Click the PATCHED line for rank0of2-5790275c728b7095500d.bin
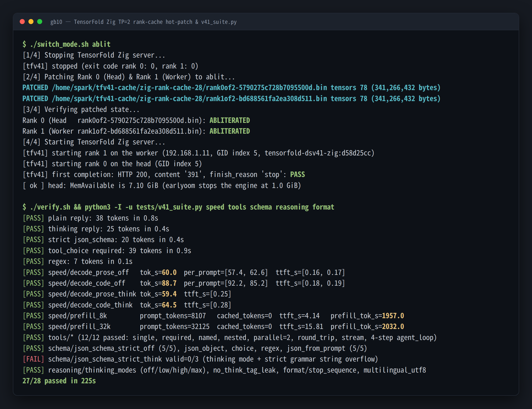Image resolution: width=532 pixels, height=409 pixels. tap(232, 88)
